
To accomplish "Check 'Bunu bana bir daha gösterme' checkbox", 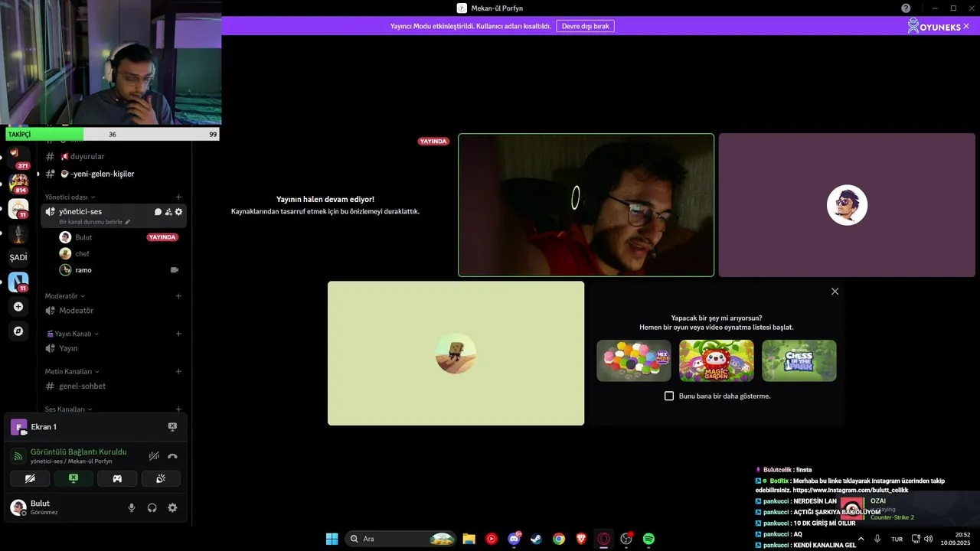I will click(669, 396).
